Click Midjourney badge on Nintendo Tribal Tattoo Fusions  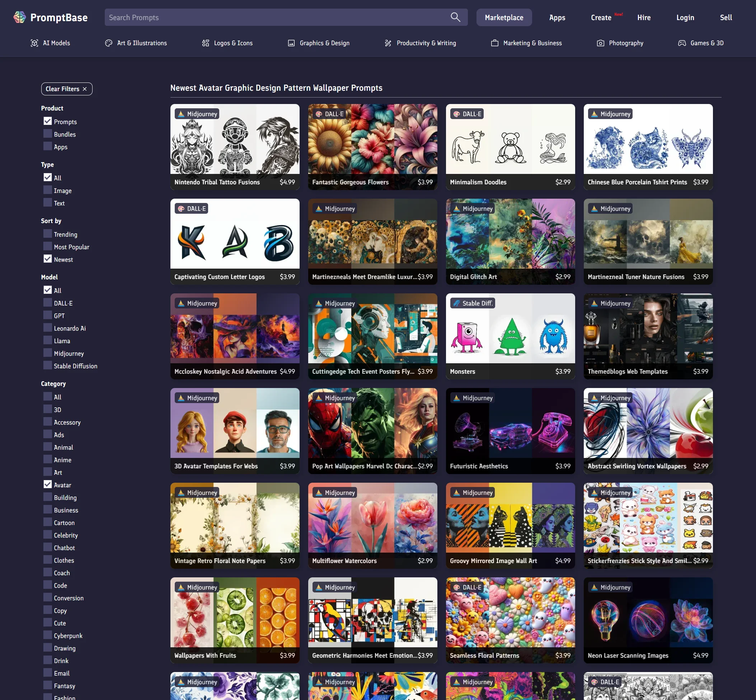[197, 114]
